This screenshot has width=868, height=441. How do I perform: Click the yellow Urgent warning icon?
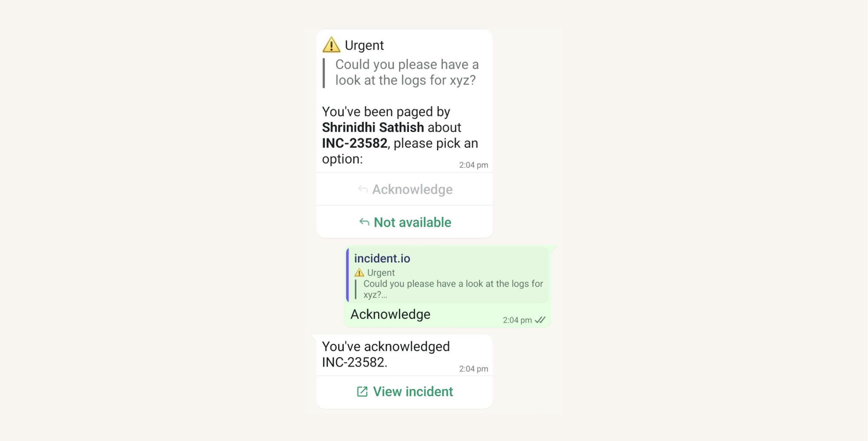[331, 45]
